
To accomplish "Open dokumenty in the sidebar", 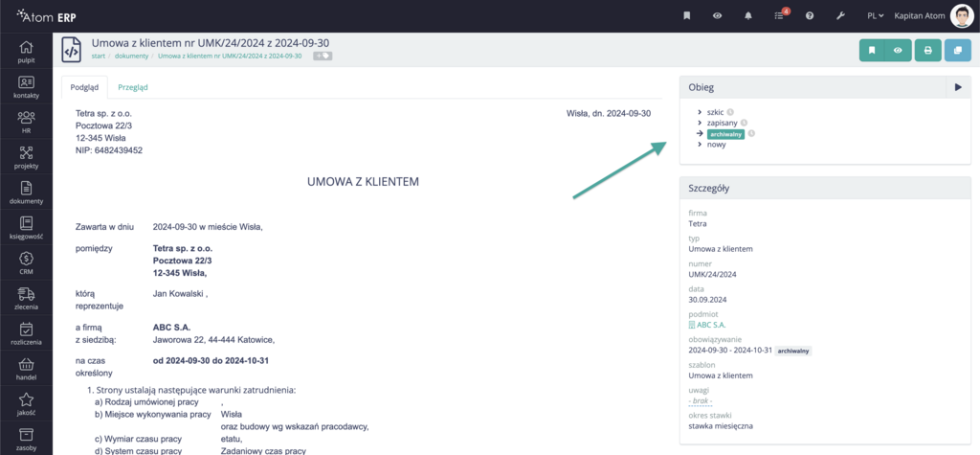I will coord(26,193).
